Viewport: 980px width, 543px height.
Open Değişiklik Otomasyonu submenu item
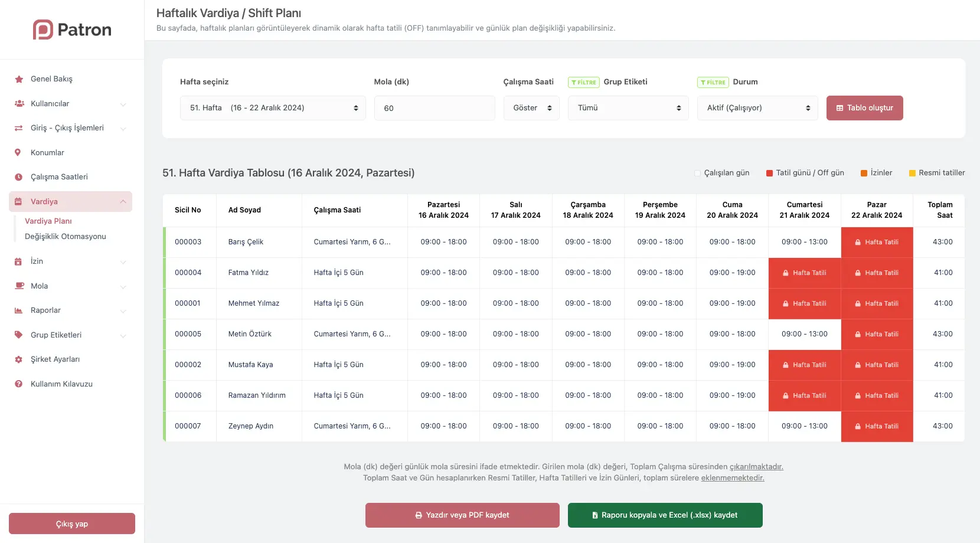[x=66, y=237]
